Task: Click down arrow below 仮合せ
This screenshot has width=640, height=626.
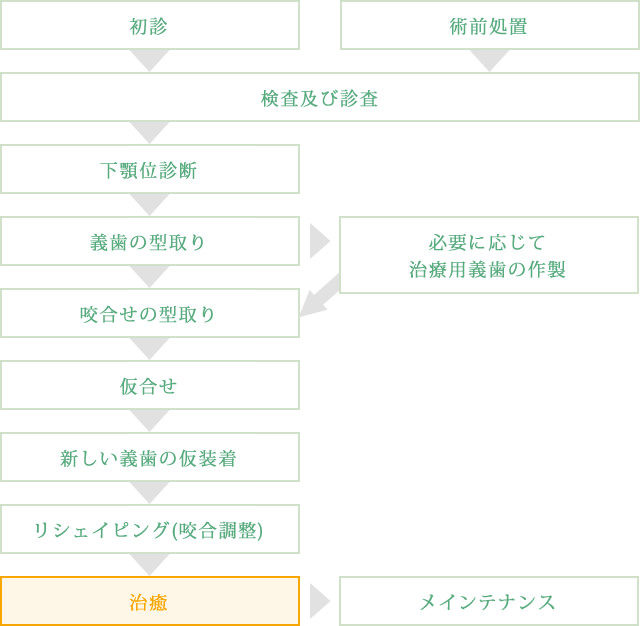Action: coord(149,421)
